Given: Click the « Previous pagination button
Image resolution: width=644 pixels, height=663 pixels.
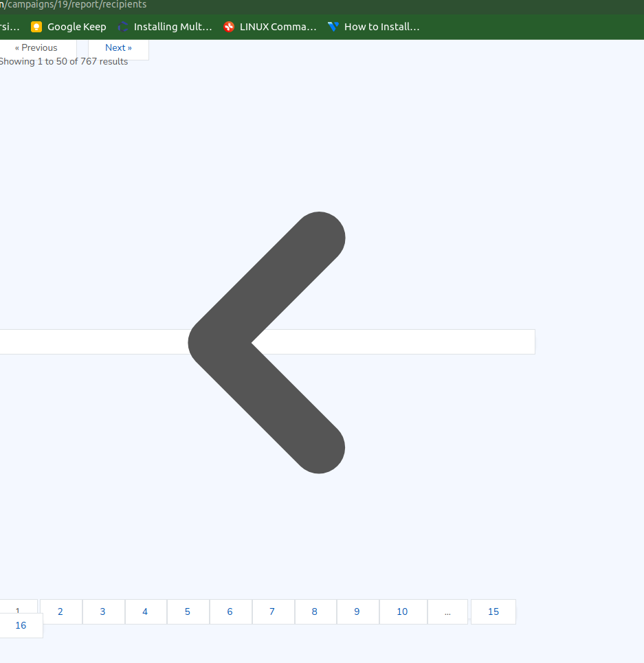Looking at the screenshot, I should click(36, 47).
